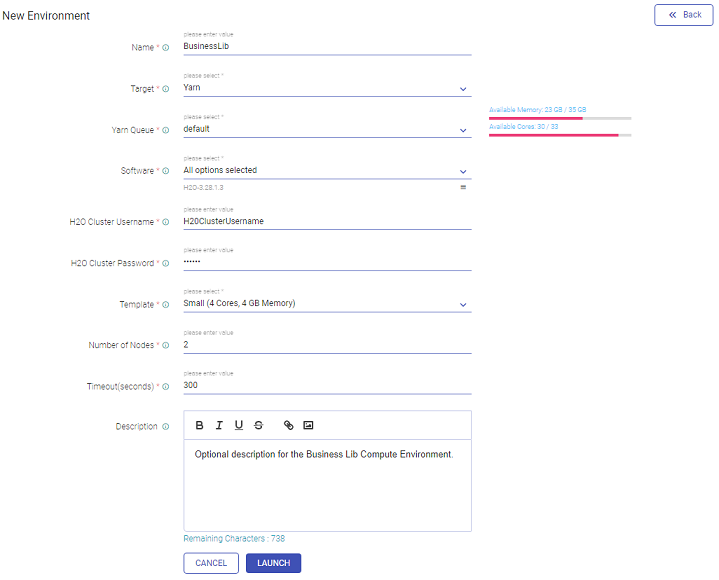Click the Template info icon

(166, 304)
